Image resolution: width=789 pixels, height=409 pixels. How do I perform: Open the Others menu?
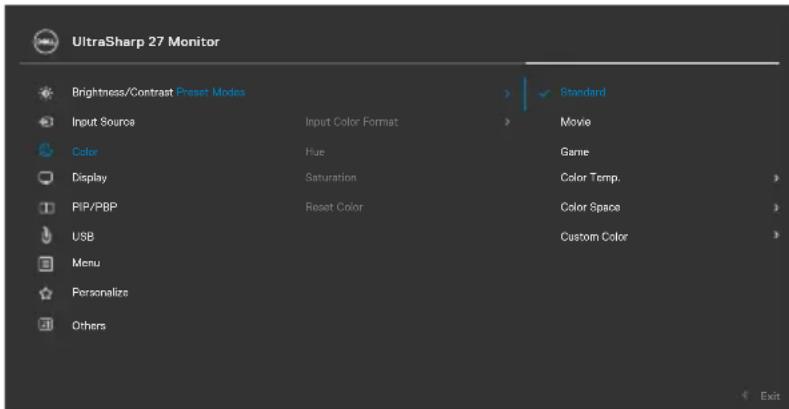tap(89, 326)
